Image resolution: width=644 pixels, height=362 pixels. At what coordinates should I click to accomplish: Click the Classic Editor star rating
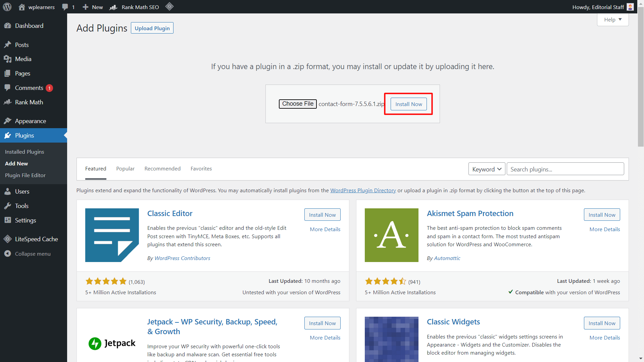point(106,281)
